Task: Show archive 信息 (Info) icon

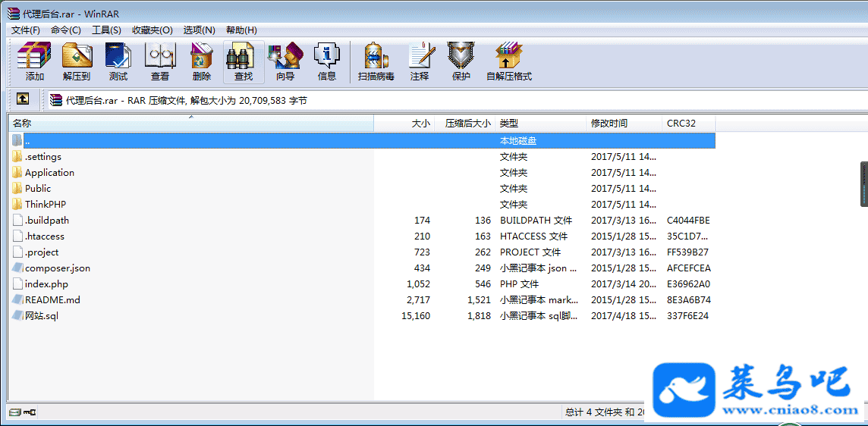Action: 327,61
